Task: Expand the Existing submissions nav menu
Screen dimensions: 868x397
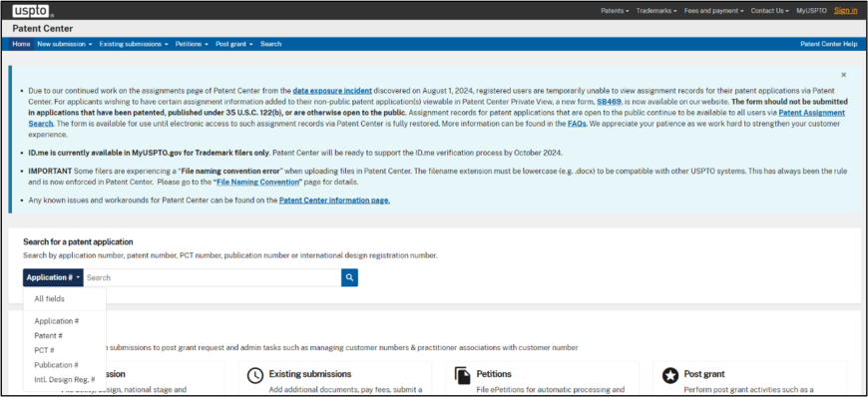Action: click(134, 44)
